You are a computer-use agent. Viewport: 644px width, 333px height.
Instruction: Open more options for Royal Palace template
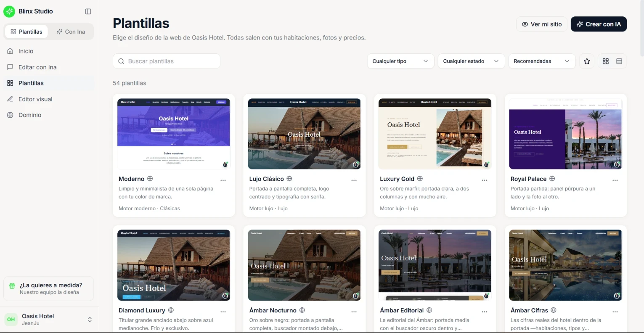615,180
